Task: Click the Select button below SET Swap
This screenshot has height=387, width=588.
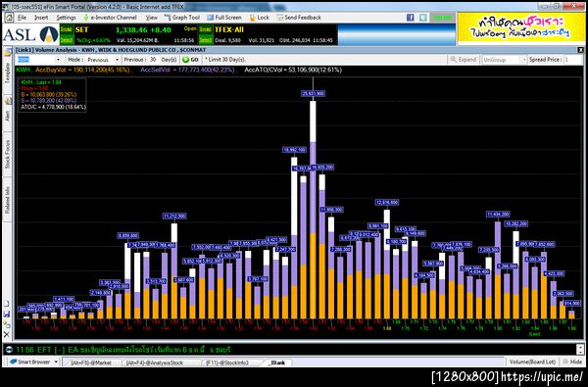Action: [x=67, y=39]
